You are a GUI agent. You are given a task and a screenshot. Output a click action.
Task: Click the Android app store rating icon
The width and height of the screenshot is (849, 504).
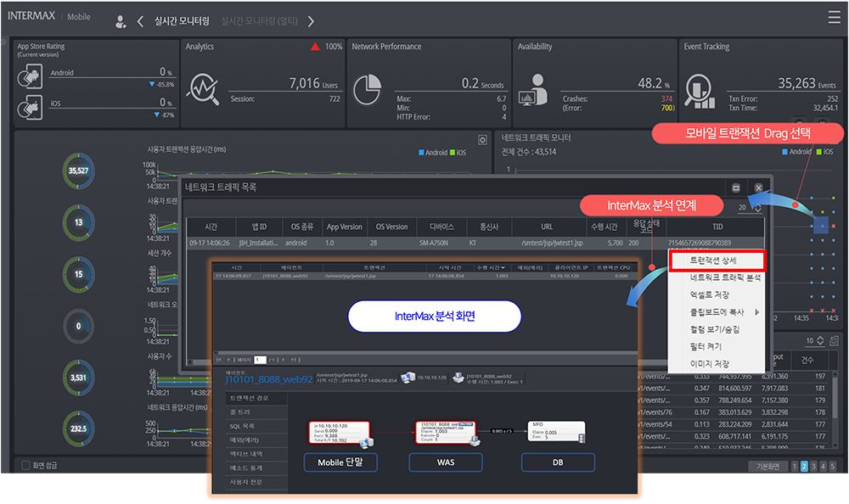click(30, 76)
